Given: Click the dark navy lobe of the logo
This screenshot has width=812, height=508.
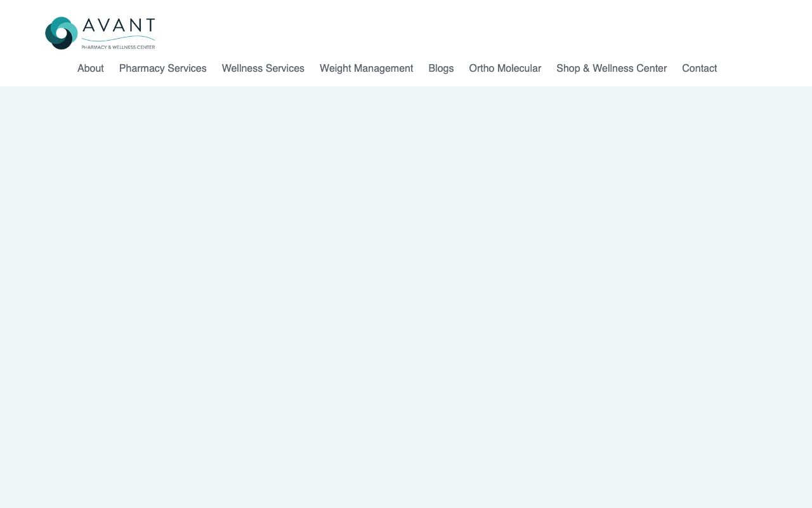Looking at the screenshot, I should pos(63,44).
